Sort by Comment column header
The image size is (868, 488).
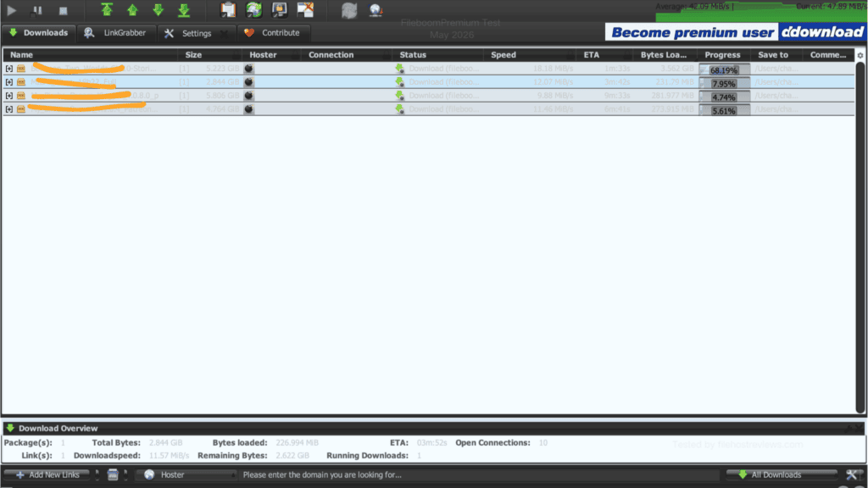click(829, 55)
